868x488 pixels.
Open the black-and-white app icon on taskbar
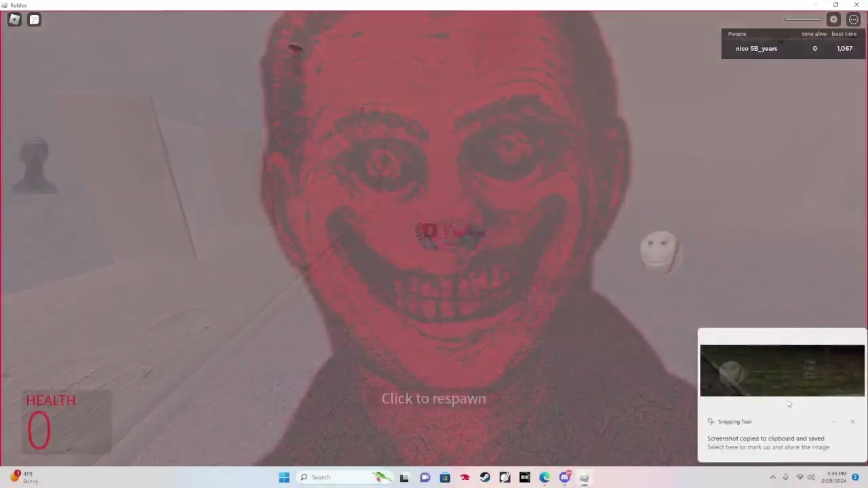[x=525, y=477]
